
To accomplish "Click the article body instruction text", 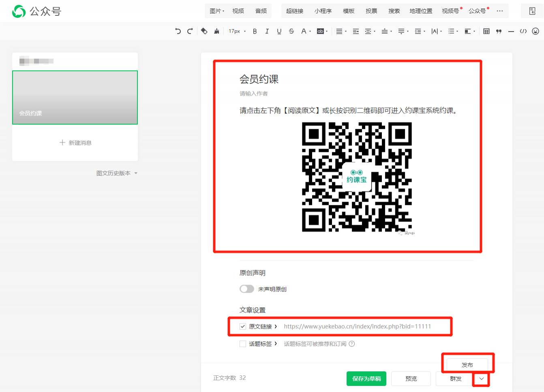I will coord(349,111).
